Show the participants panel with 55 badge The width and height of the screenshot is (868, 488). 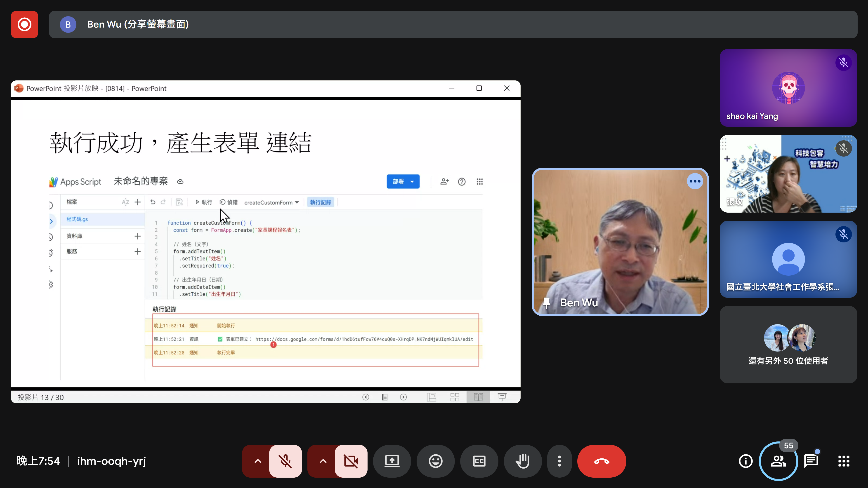point(778,461)
